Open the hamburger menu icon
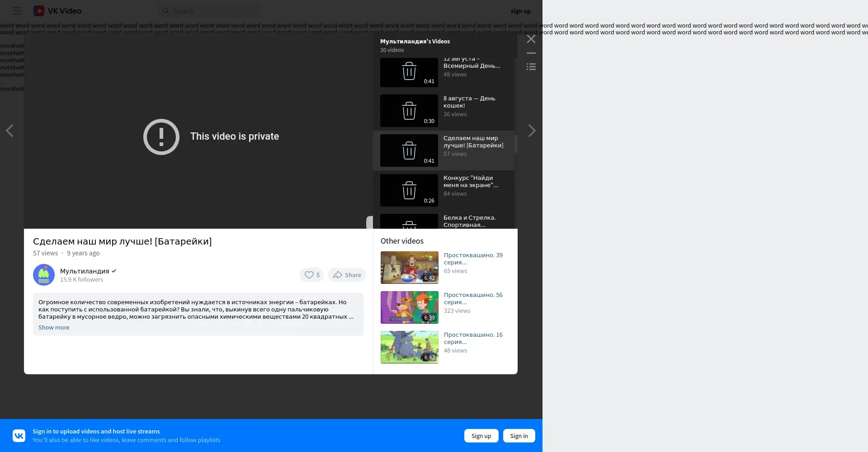Image resolution: width=868 pixels, height=452 pixels. click(x=17, y=11)
